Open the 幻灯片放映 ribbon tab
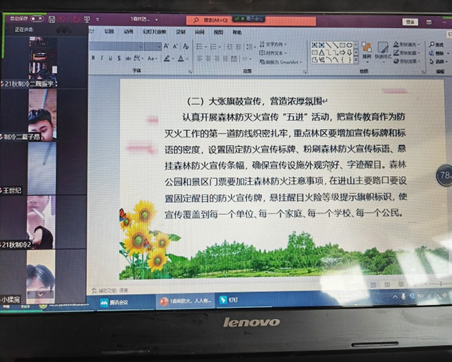 154,32
